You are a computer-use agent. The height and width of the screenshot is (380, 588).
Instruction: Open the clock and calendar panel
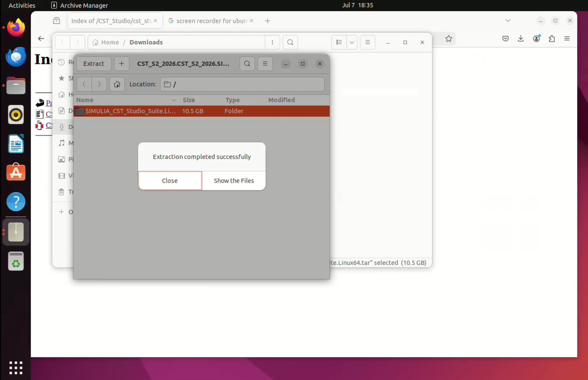(x=357, y=5)
